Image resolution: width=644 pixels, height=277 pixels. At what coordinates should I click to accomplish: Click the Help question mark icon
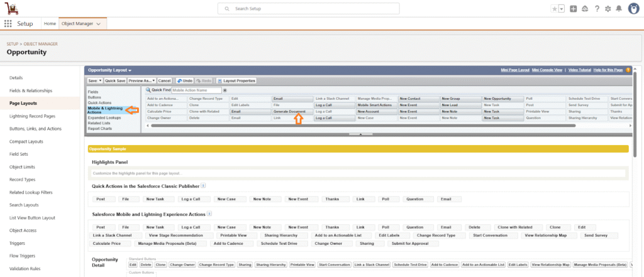[x=597, y=9]
